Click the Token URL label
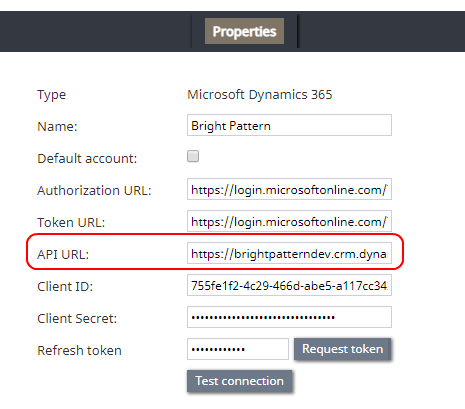 (x=71, y=222)
